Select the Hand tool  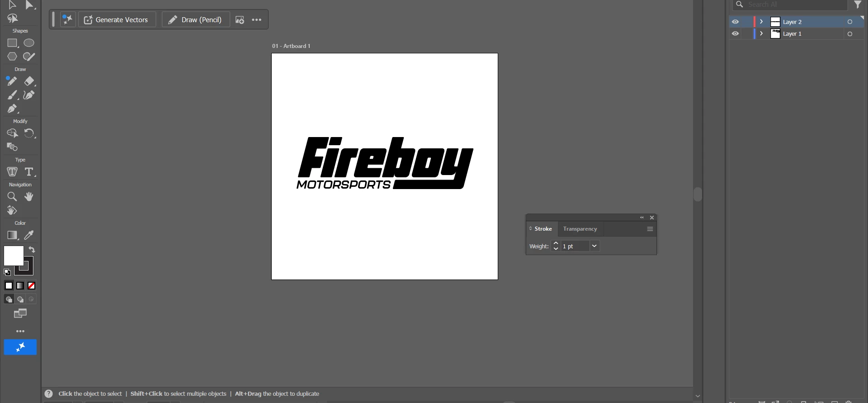coord(29,197)
